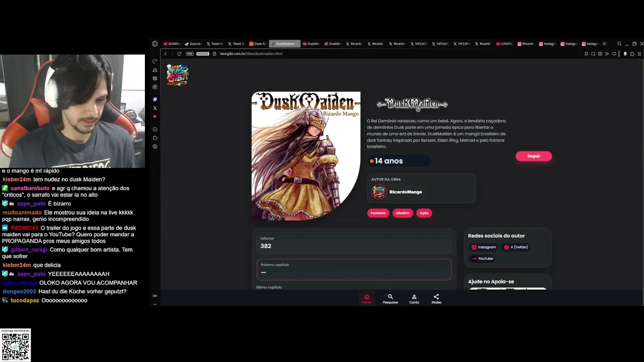The image size is (644, 362).
Task: Switch to the Succub Steam tab
Action: pos(193,44)
